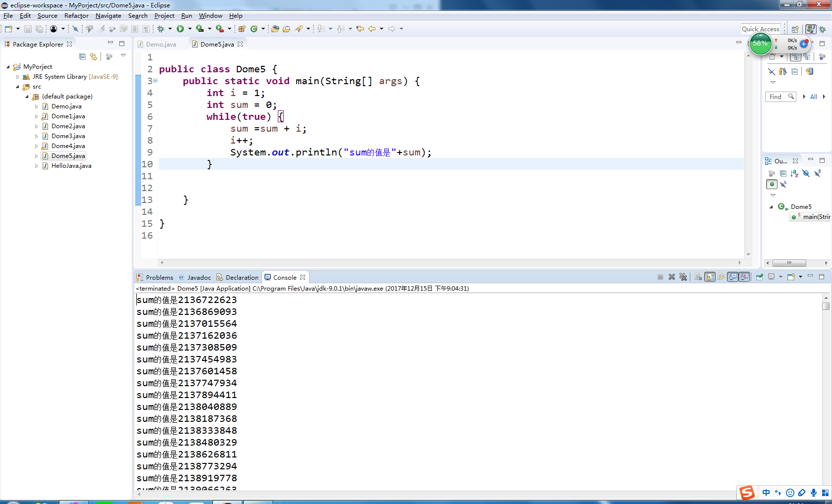Click the Back navigation arrow
This screenshot has height=504, width=832.
coord(372,29)
